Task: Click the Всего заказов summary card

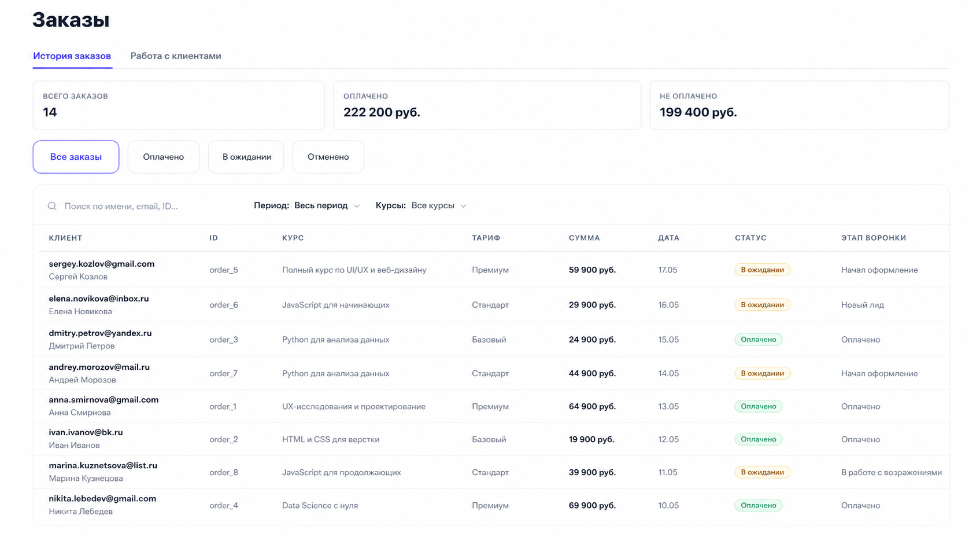Action: [x=179, y=105]
